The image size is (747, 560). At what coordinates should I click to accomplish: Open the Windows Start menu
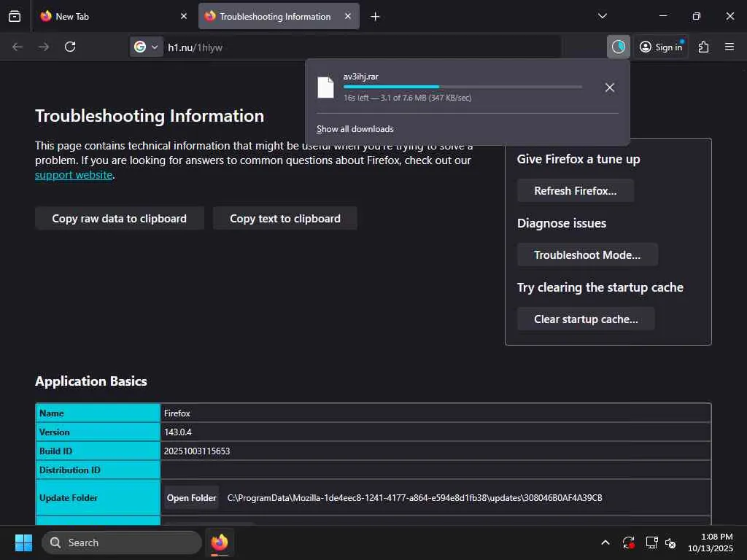[23, 542]
